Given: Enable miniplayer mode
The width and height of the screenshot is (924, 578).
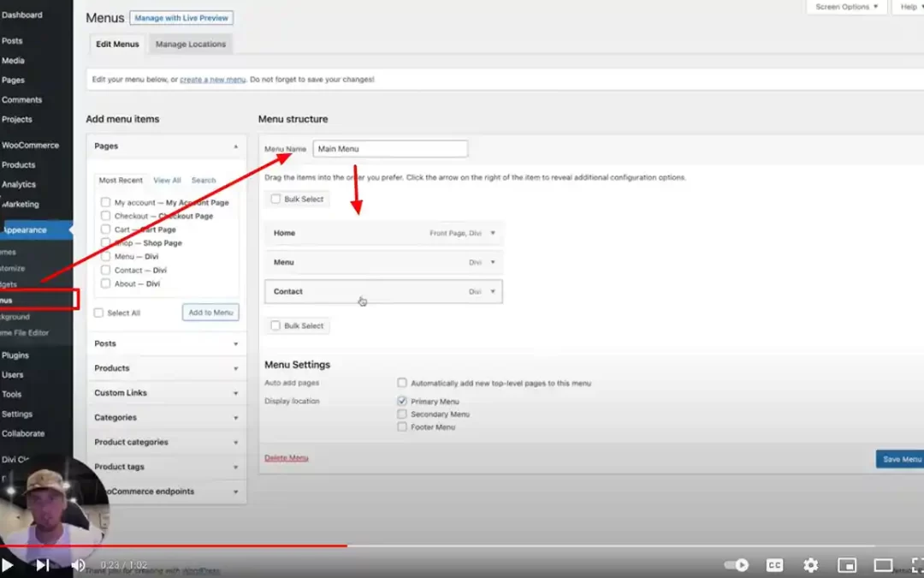Looking at the screenshot, I should [847, 565].
